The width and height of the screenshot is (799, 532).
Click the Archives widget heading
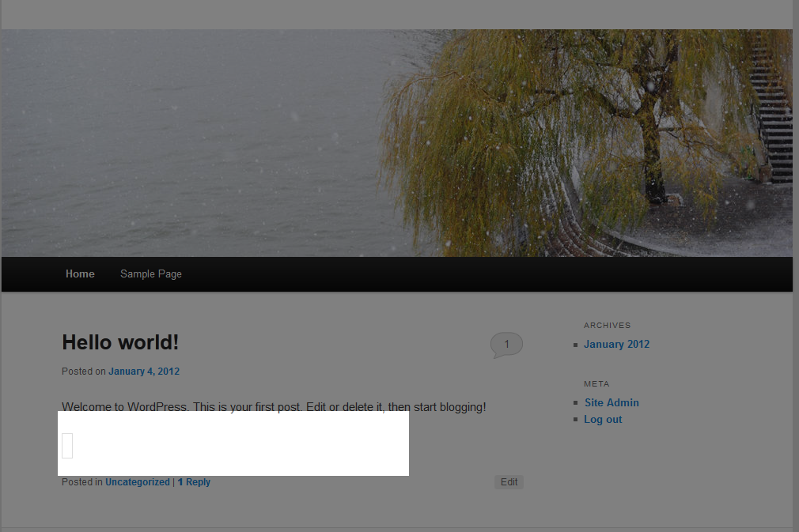(x=608, y=325)
